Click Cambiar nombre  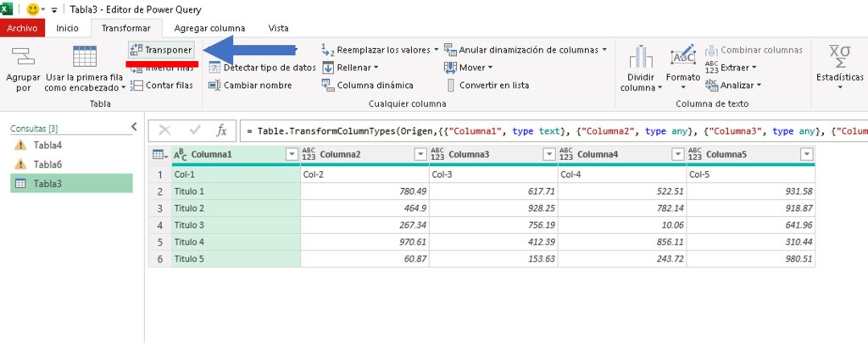250,86
